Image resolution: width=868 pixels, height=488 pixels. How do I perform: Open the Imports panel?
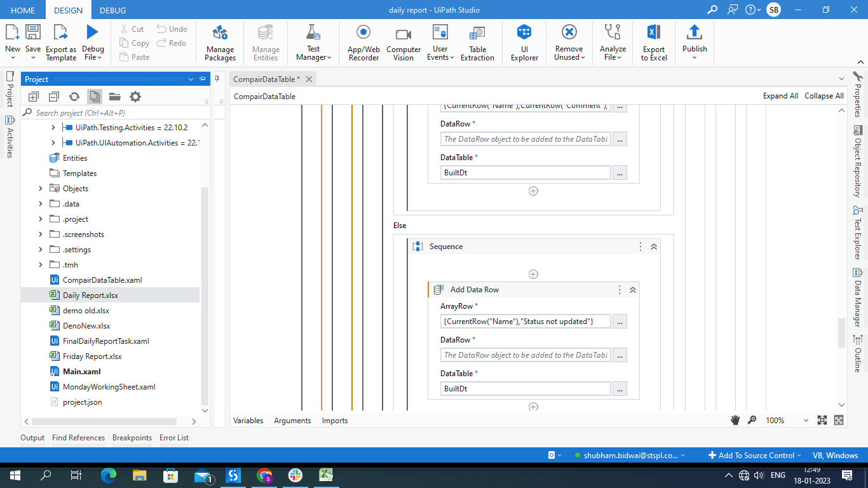335,421
